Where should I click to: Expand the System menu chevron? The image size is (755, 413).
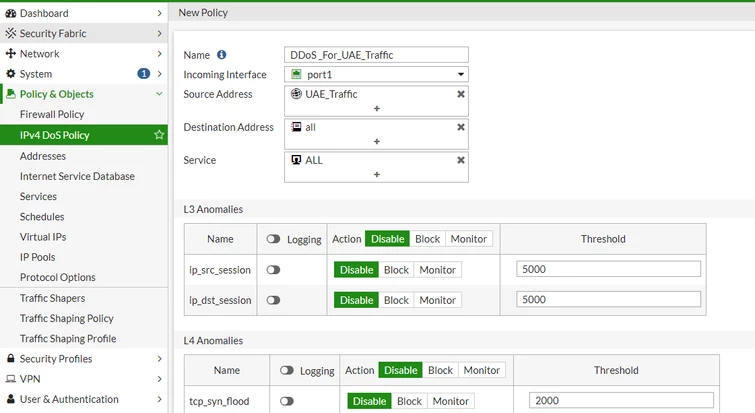[159, 74]
